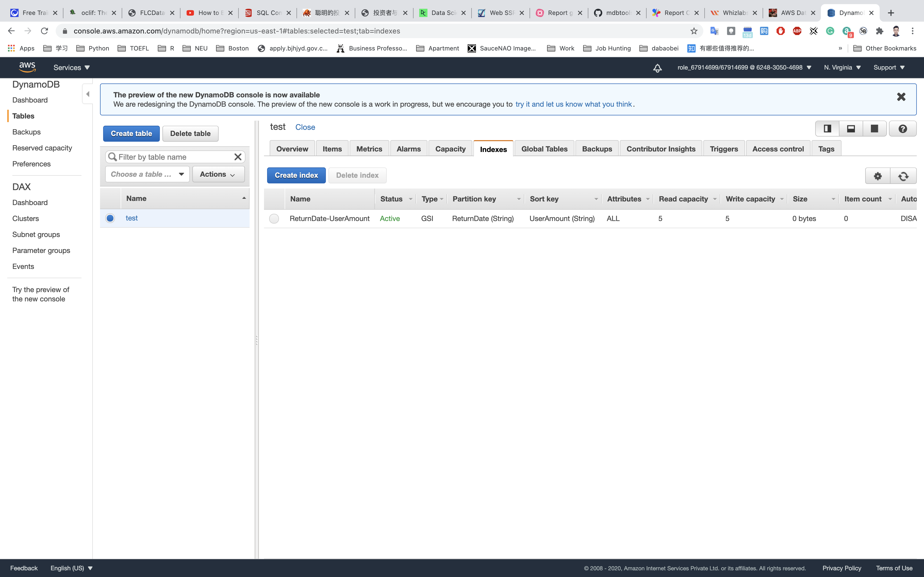924x577 pixels.
Task: Open the Choose a table group dropdown
Action: point(147,174)
